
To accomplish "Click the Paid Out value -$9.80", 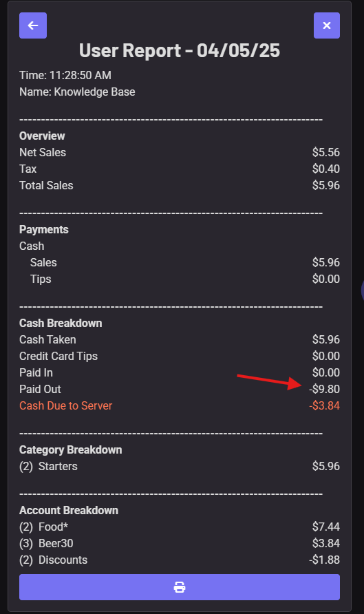I will (x=324, y=389).
